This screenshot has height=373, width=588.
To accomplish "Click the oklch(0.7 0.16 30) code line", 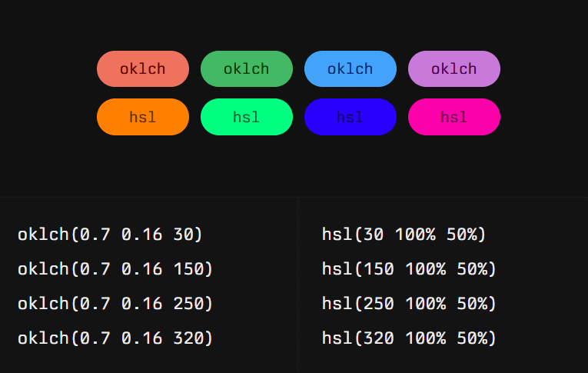I will 110,234.
